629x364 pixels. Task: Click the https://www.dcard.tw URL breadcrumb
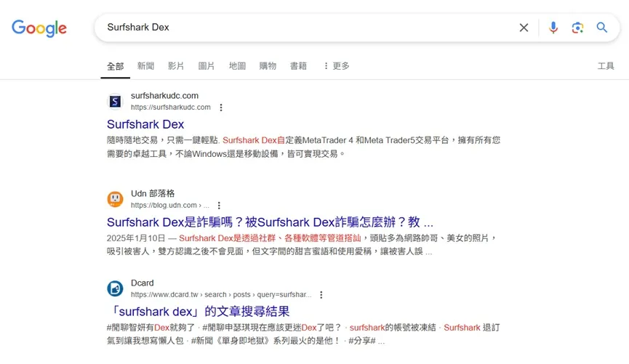click(221, 295)
